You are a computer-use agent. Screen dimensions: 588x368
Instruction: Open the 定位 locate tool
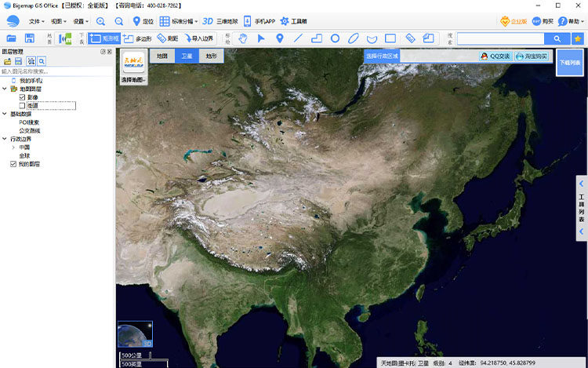(x=143, y=21)
